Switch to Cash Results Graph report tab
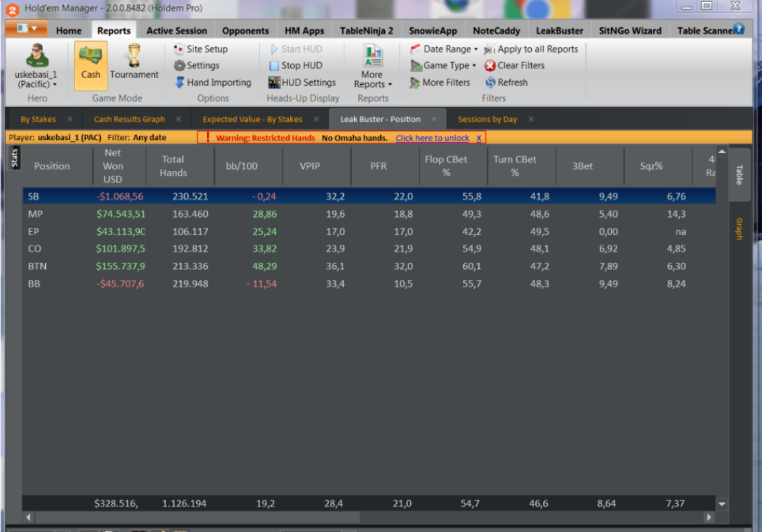 pos(129,119)
